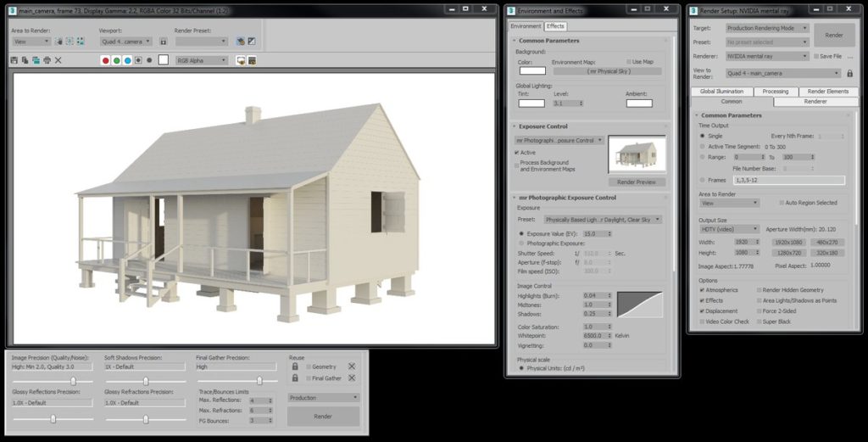868x442 pixels.
Task: Switch to the Global Illumination tab
Action: pos(721,91)
